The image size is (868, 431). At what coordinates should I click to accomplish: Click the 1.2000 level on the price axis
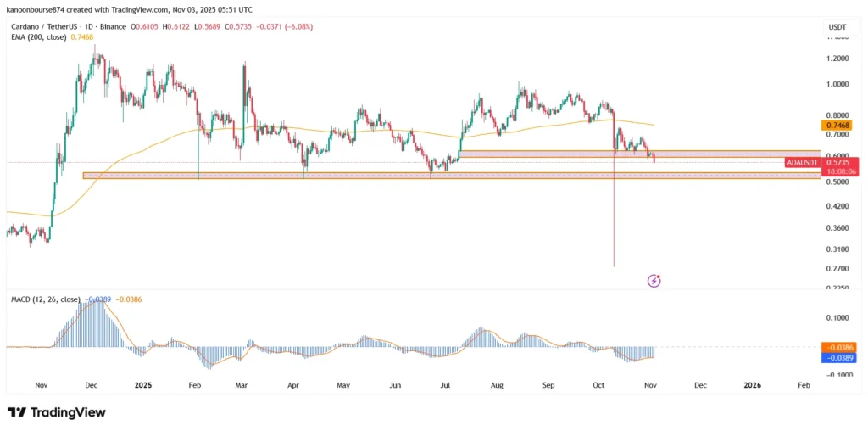coord(837,59)
